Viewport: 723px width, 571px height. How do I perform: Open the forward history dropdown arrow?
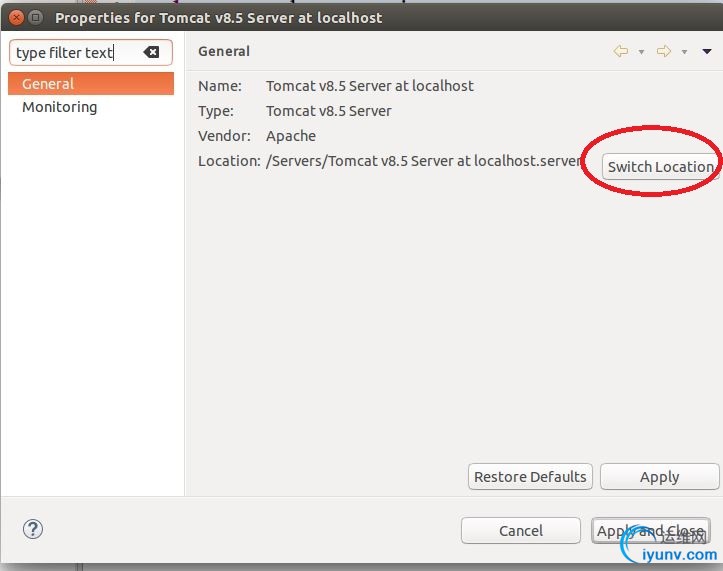coord(684,52)
